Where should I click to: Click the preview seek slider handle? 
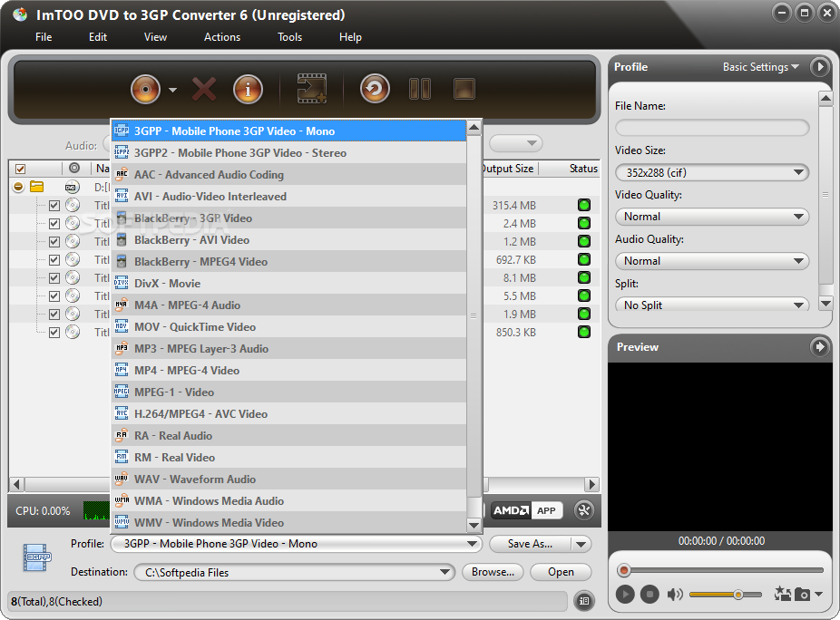[x=623, y=570]
